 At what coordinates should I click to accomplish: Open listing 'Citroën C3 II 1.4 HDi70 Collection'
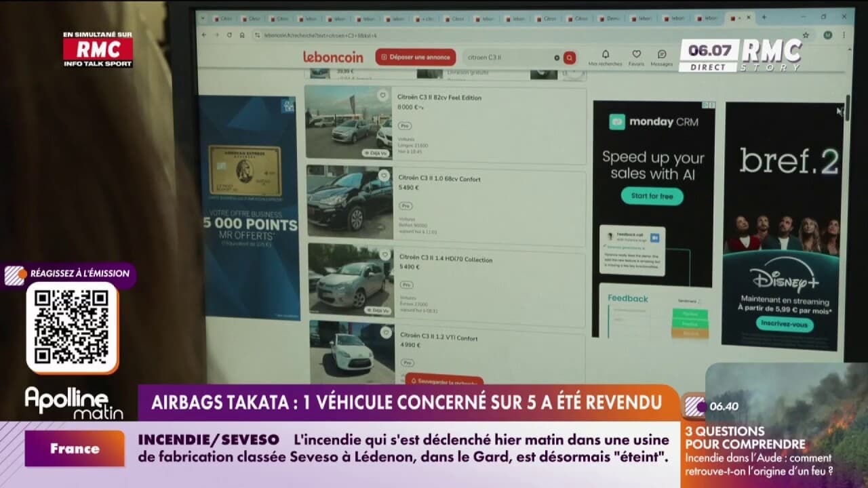pos(446,258)
